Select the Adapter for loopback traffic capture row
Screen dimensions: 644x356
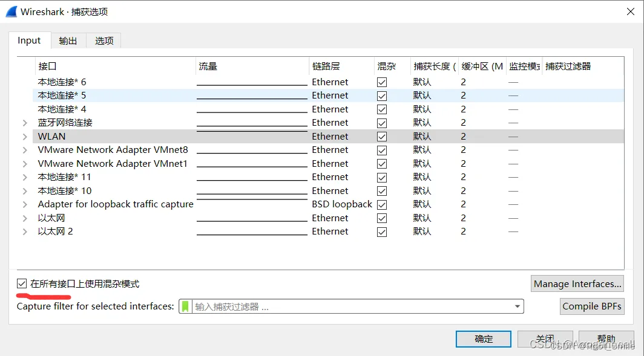(115, 204)
